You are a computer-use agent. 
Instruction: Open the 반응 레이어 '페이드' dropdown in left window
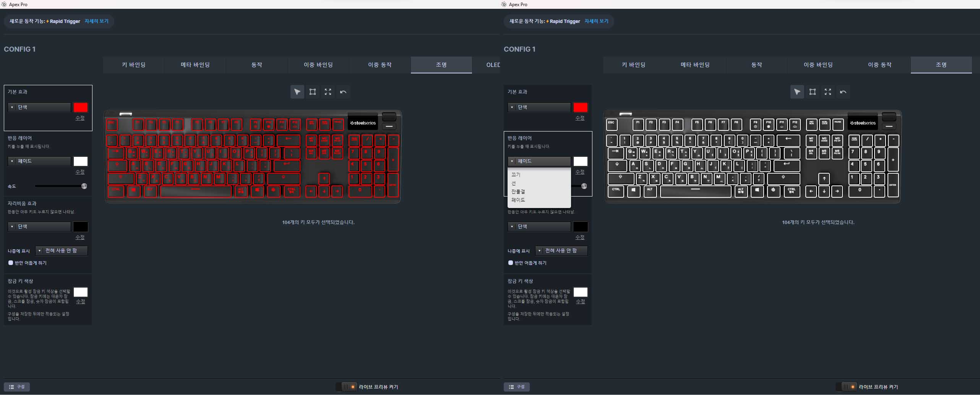[x=39, y=161]
